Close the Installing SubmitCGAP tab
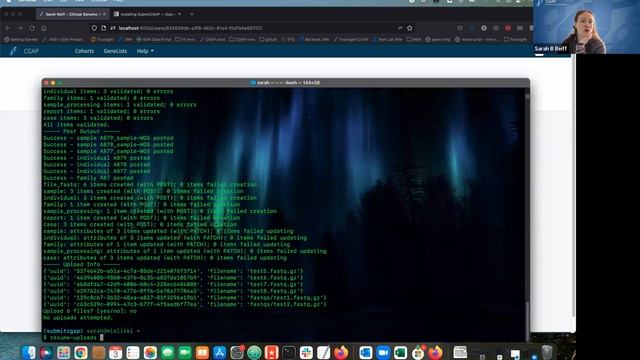This screenshot has width=640, height=360. pyautogui.click(x=179, y=14)
